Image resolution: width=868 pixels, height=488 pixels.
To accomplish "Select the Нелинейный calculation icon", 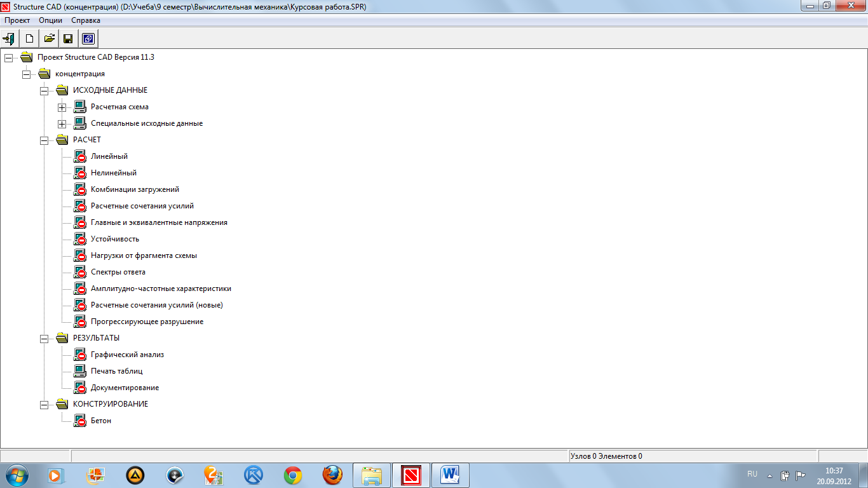I will 79,173.
